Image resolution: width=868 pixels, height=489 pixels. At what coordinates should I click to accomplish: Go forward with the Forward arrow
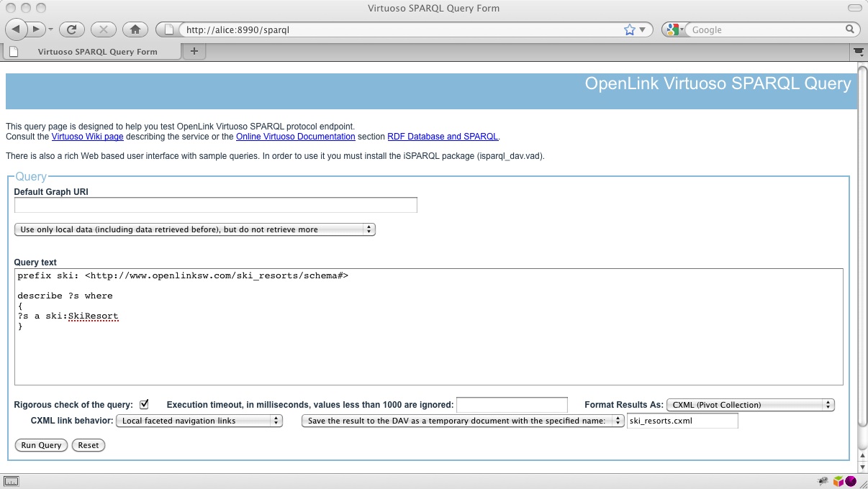36,29
